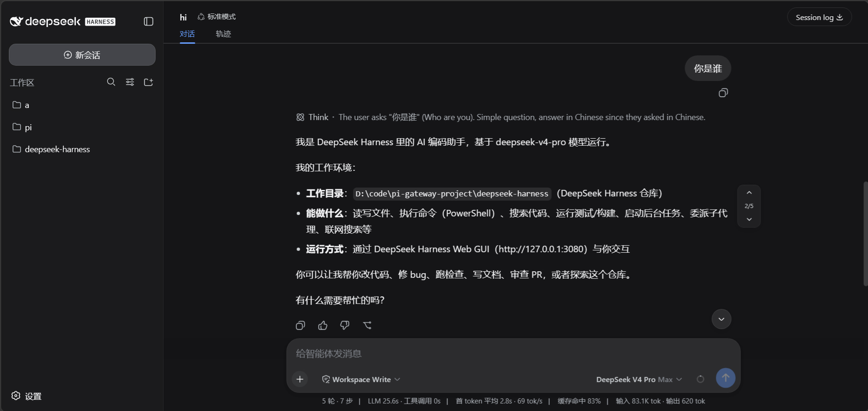This screenshot has height=411, width=868.
Task: Jump to the previous message with up chevron
Action: click(x=749, y=193)
